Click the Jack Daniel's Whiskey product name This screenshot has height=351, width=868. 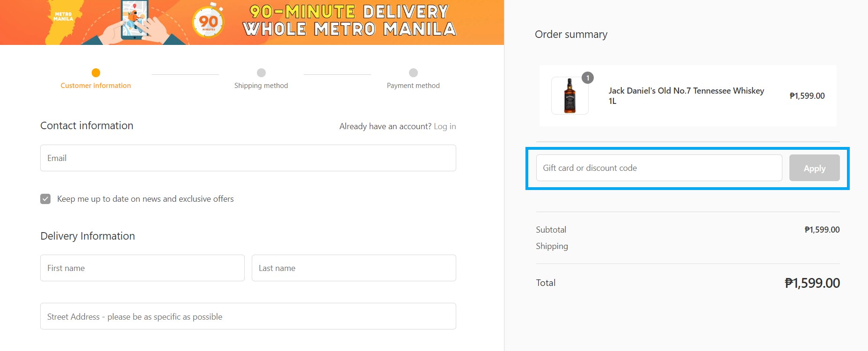coord(686,95)
